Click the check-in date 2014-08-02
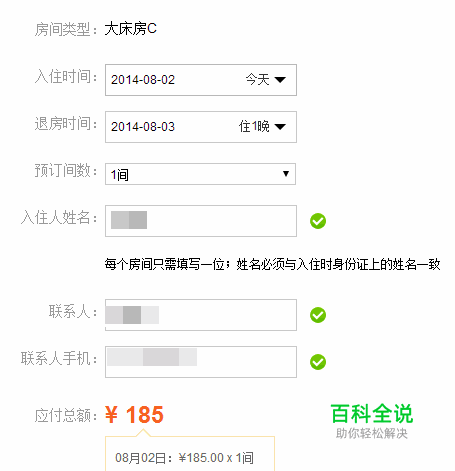 143,80
